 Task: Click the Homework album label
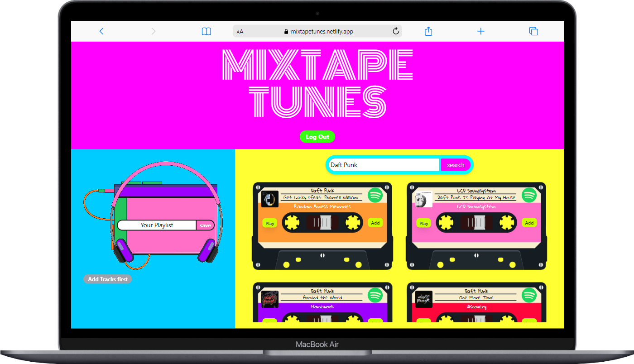pos(322,307)
